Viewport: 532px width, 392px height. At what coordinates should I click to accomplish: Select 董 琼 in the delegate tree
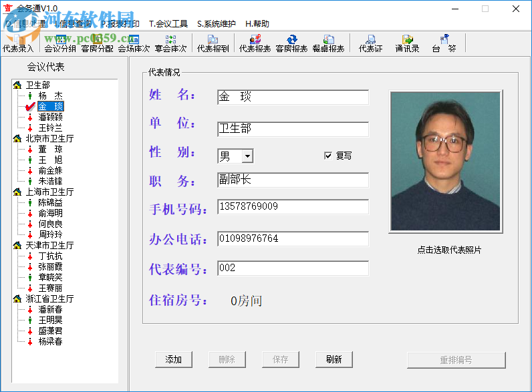[x=50, y=149]
